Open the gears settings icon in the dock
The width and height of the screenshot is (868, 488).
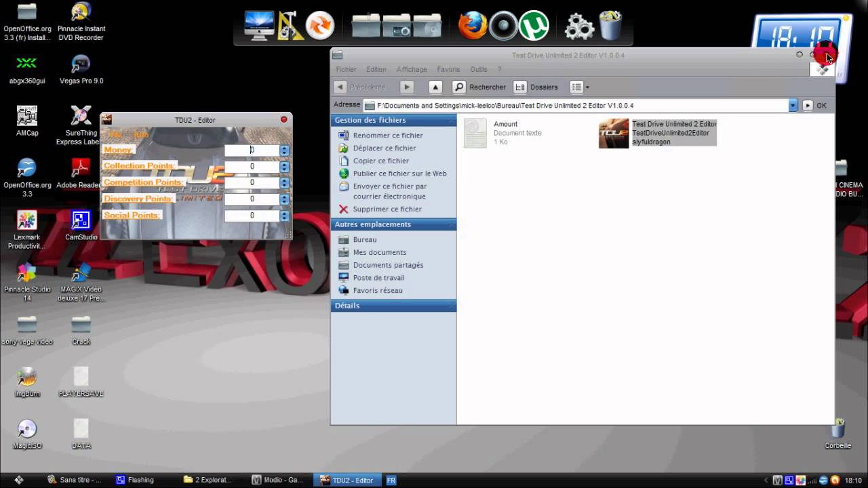tap(579, 26)
